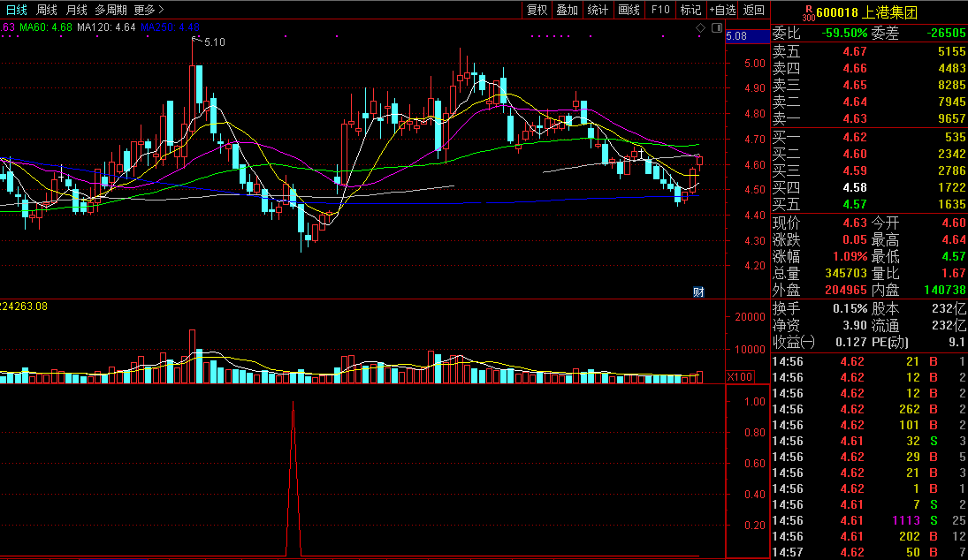This screenshot has height=560, width=968.
Task: Activate the 画线 drawing tool
Action: [629, 10]
